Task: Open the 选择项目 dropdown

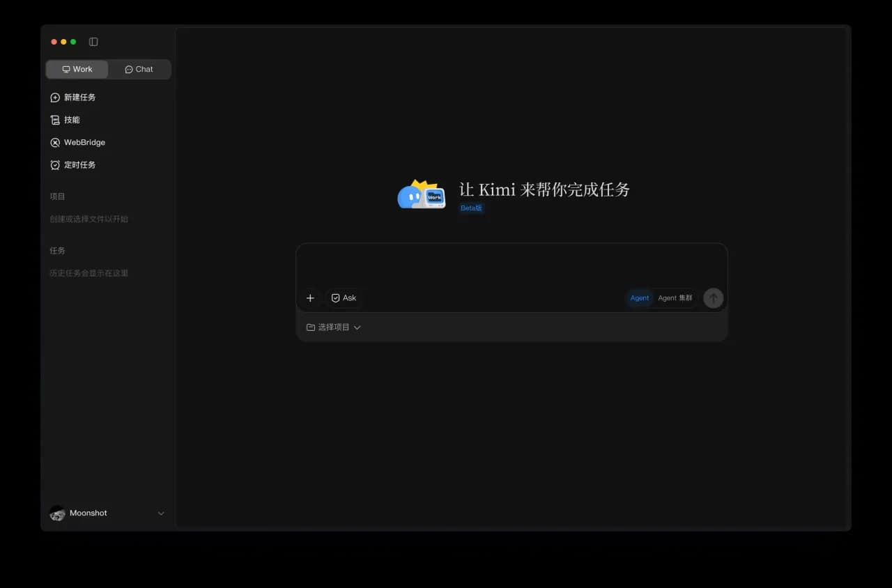Action: (x=334, y=327)
